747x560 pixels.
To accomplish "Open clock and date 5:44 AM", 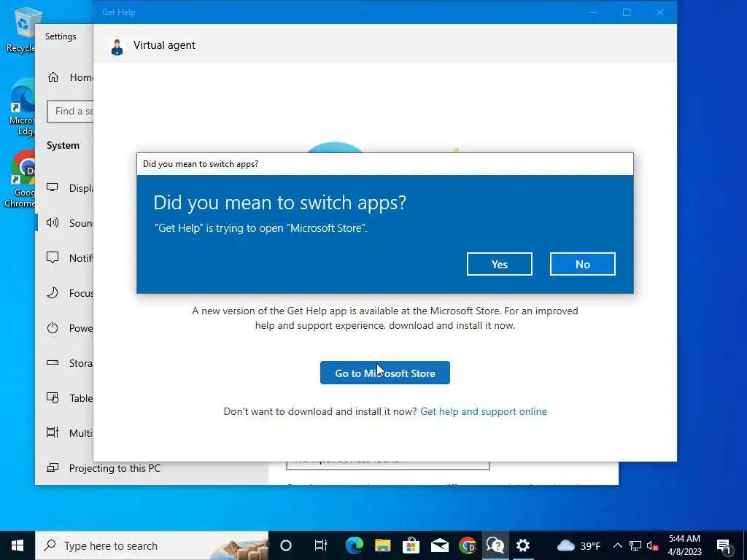I will [x=684, y=545].
